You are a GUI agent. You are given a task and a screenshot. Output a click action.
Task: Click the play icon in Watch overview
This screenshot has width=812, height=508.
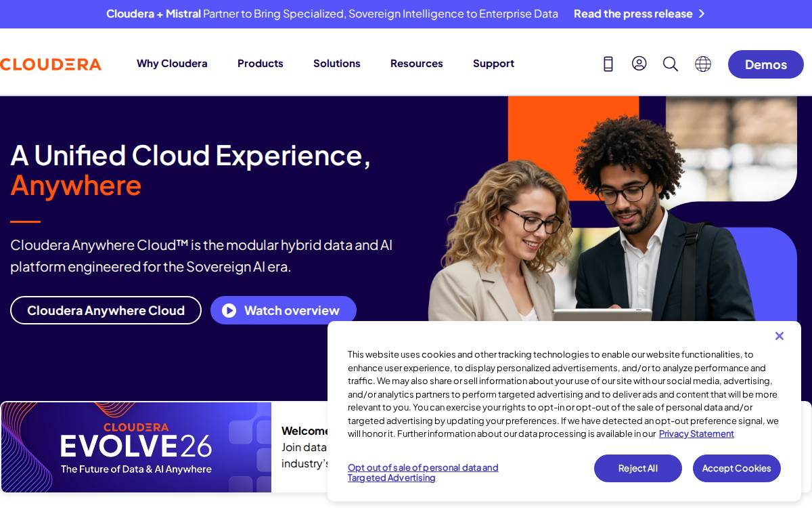click(229, 310)
